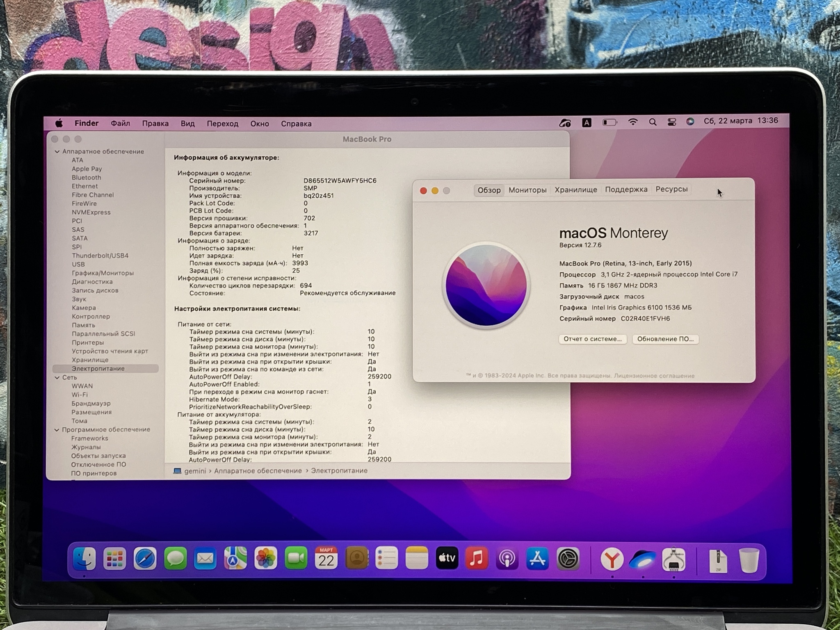Screen dimensions: 840x630
Task: Collapse the Программное обеспечение section
Action: pyautogui.click(x=57, y=430)
